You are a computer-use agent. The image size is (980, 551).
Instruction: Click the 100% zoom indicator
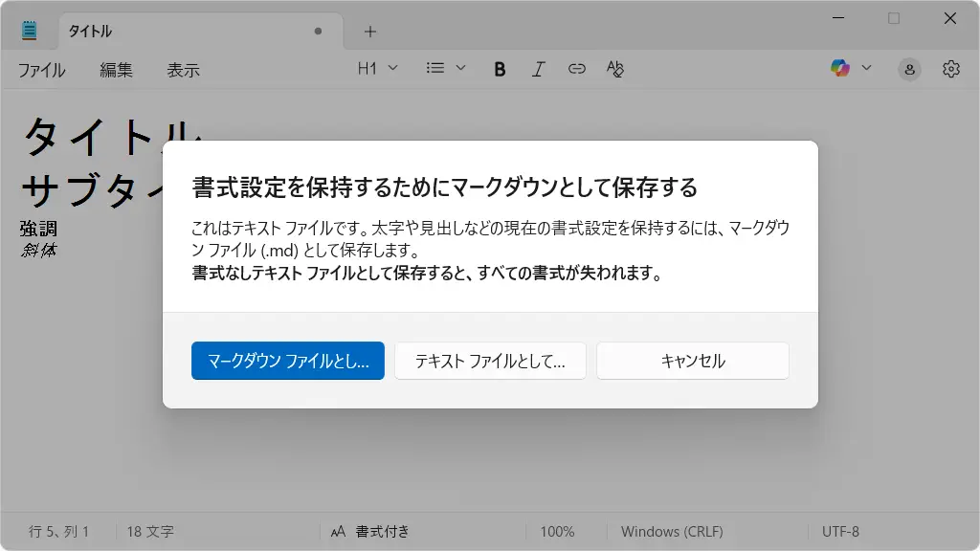click(x=560, y=531)
